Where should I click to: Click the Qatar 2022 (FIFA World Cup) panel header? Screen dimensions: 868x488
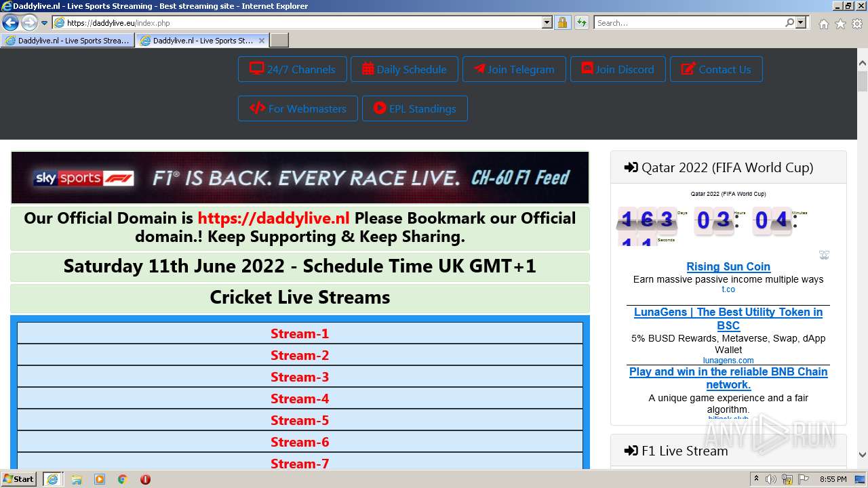[x=728, y=167]
